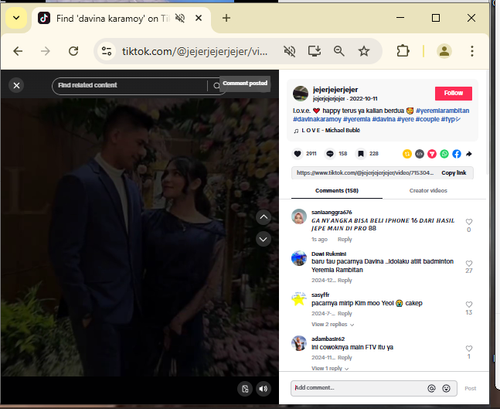Viewport: 500px width, 409px height.
Task: Open the #yeremiarambitan hashtag
Action: click(443, 111)
